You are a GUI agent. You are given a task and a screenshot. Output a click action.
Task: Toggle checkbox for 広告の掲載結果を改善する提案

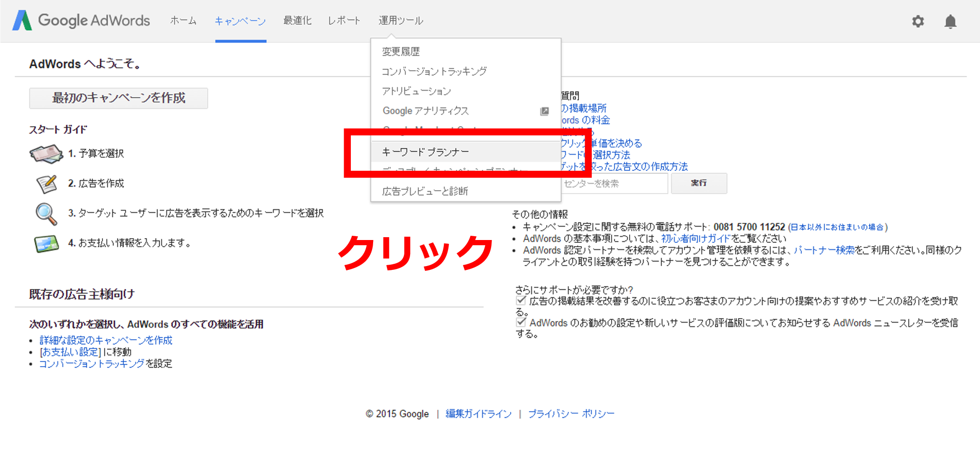[x=521, y=301]
